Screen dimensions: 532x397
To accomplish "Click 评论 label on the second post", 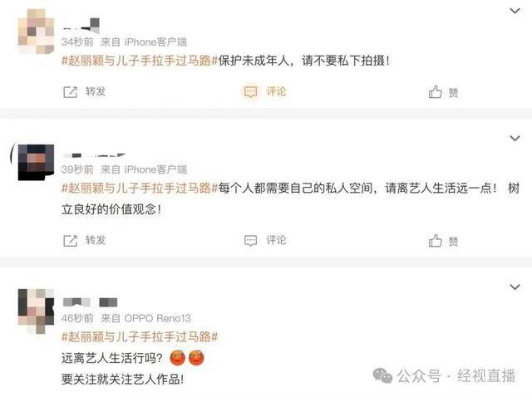I will click(x=276, y=240).
